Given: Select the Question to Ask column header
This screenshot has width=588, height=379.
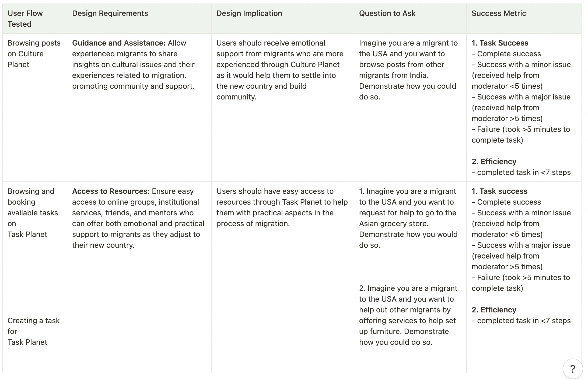Looking at the screenshot, I should (410, 19).
